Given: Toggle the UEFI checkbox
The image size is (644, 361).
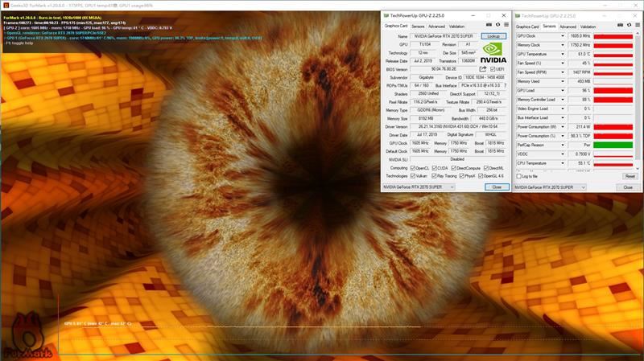Looking at the screenshot, I should coord(493,69).
